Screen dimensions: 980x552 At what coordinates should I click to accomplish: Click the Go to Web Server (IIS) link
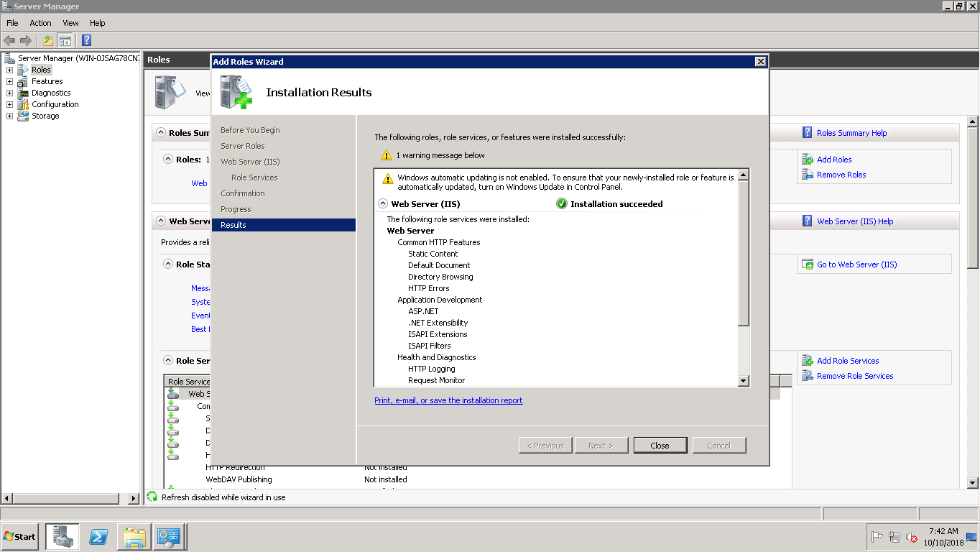tap(856, 264)
